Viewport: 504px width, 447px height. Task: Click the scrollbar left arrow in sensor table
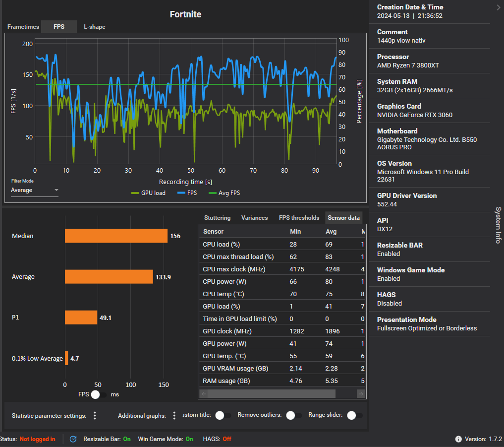(204, 393)
